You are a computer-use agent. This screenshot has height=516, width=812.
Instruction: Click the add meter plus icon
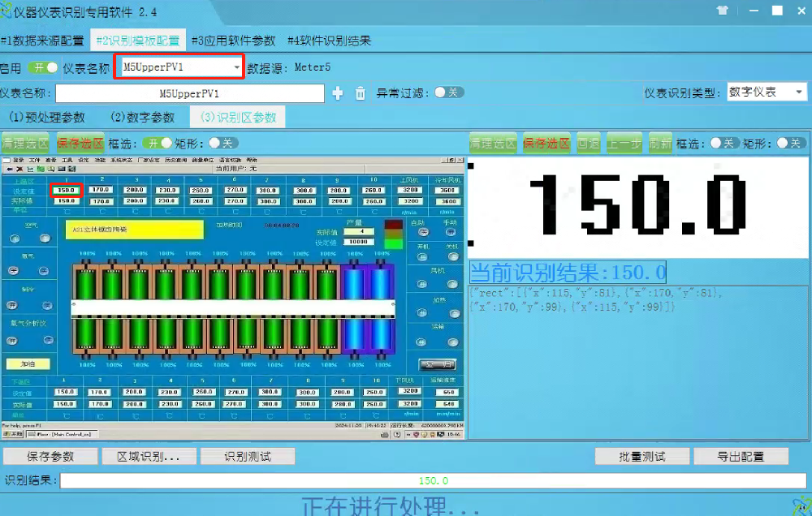(x=339, y=93)
